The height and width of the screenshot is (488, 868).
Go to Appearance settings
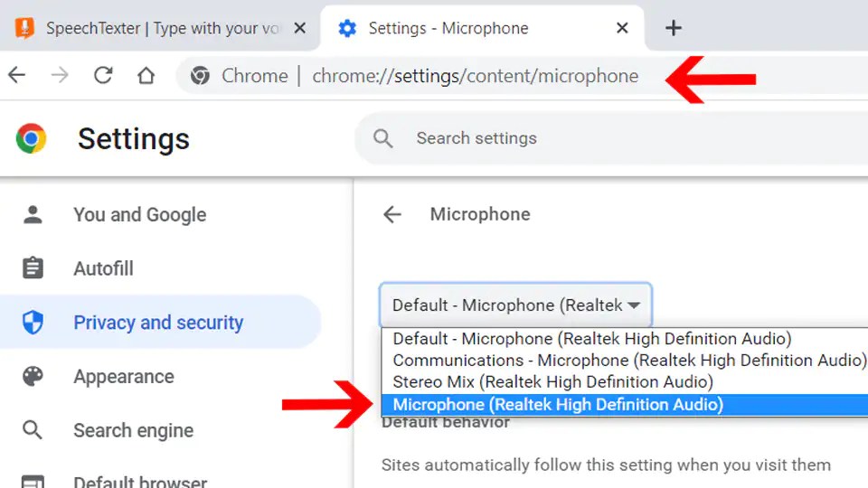coord(124,377)
